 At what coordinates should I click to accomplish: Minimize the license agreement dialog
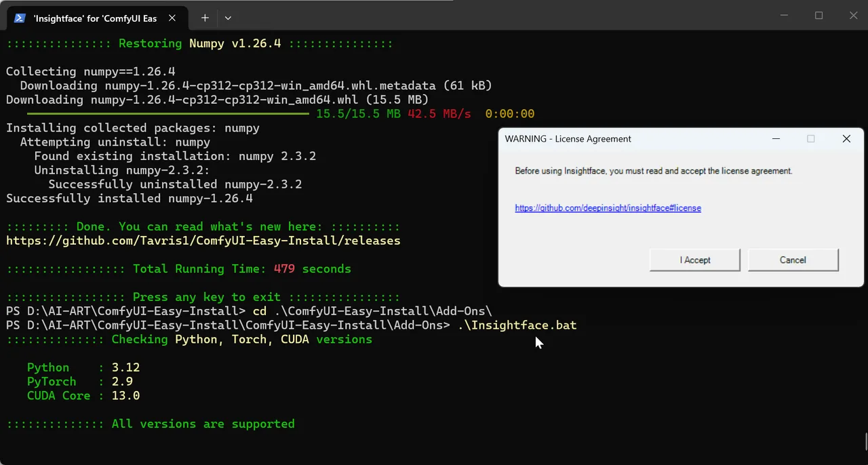coord(776,139)
